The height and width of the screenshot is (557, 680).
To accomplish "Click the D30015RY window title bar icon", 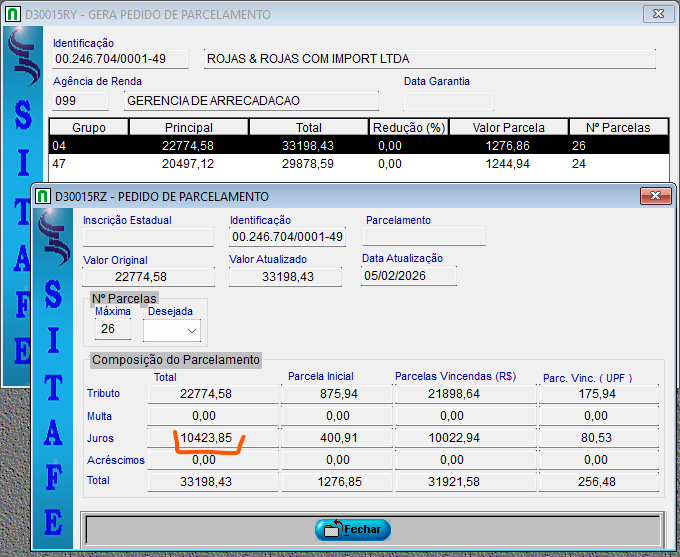I will pyautogui.click(x=14, y=15).
